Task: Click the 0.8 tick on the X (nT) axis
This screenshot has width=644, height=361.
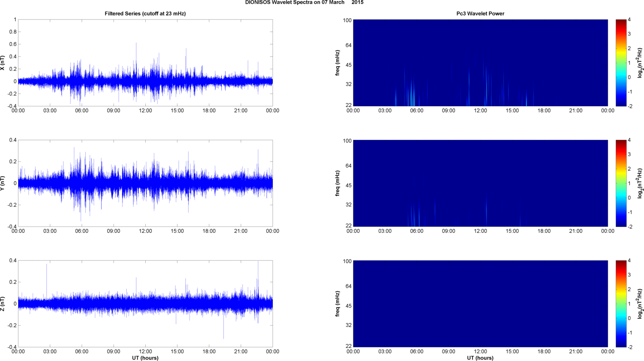Action: (13, 32)
